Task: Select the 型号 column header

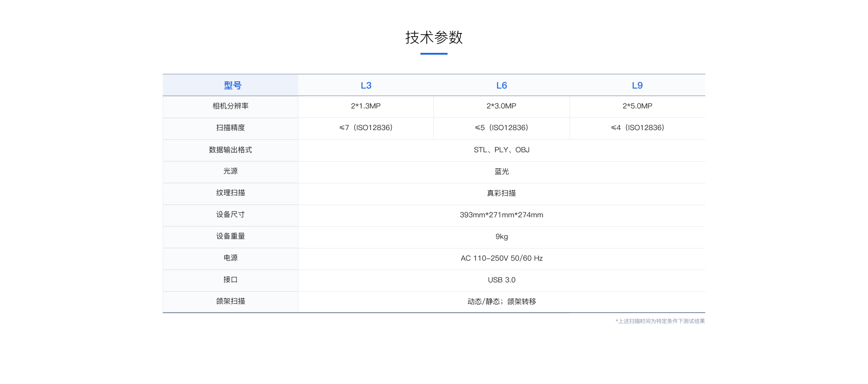Action: tap(232, 85)
